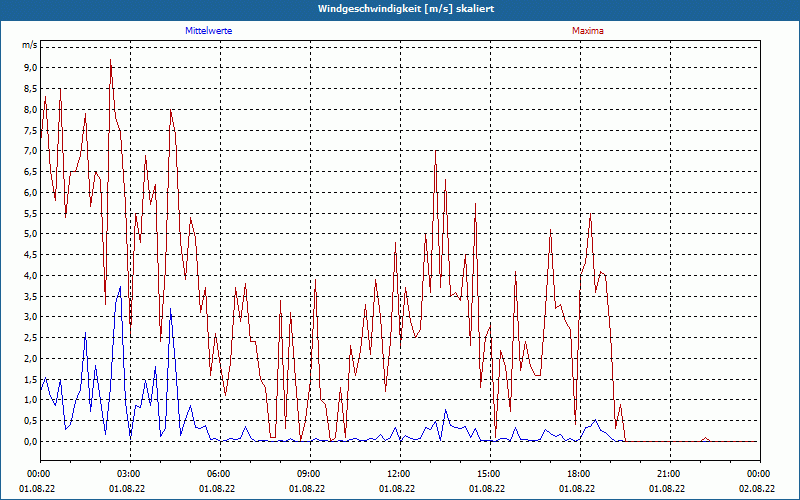The height and width of the screenshot is (500, 800).
Task: Click the 5,0 y-axis label
Action: (30, 234)
